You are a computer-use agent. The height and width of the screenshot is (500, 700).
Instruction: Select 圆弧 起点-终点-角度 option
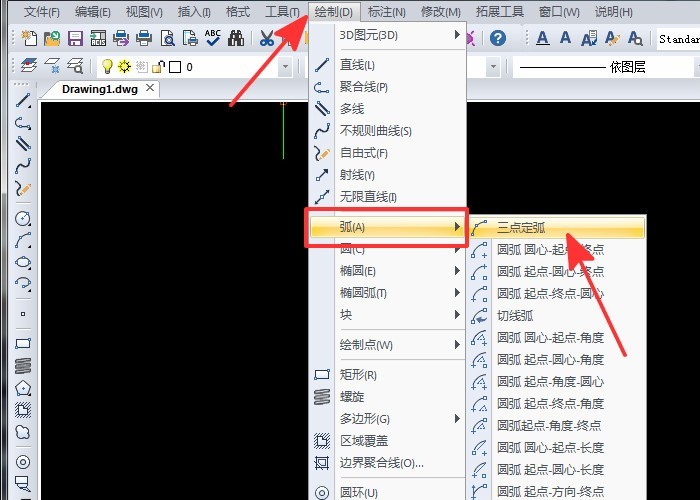click(x=557, y=404)
